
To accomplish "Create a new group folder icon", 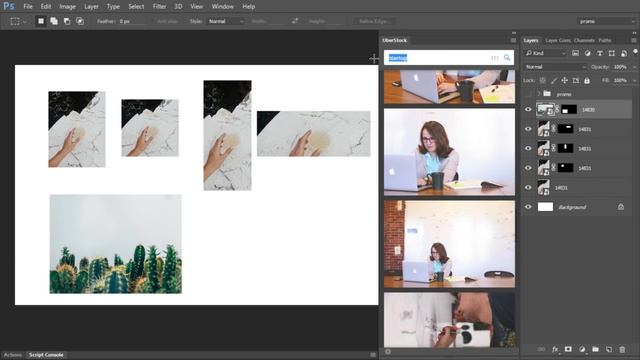I will pyautogui.click(x=596, y=349).
